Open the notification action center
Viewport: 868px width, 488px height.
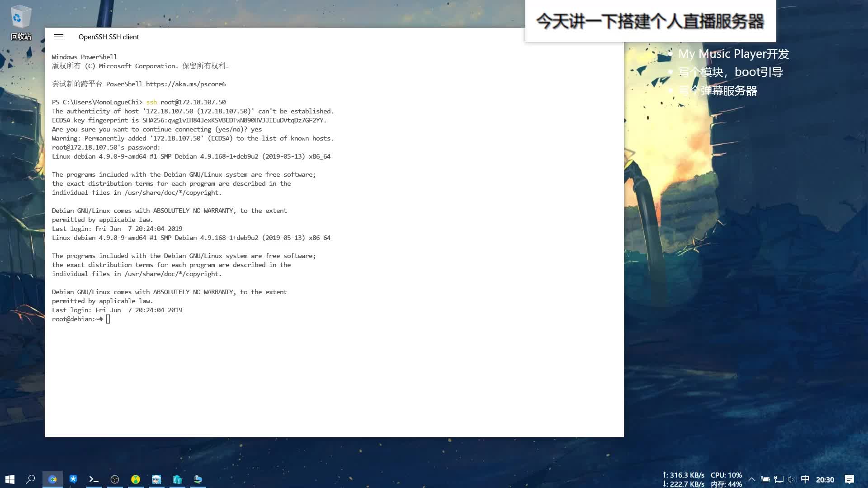849,479
